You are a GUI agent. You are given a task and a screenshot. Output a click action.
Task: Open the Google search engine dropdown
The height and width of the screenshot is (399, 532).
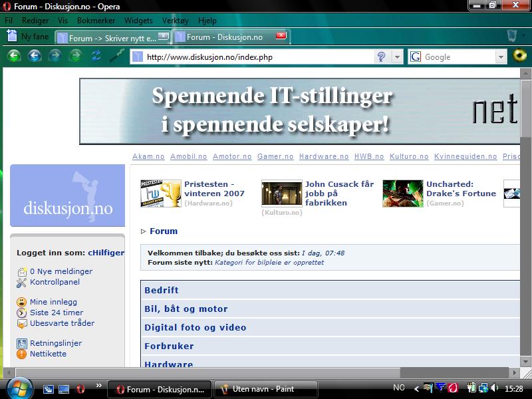tap(501, 57)
